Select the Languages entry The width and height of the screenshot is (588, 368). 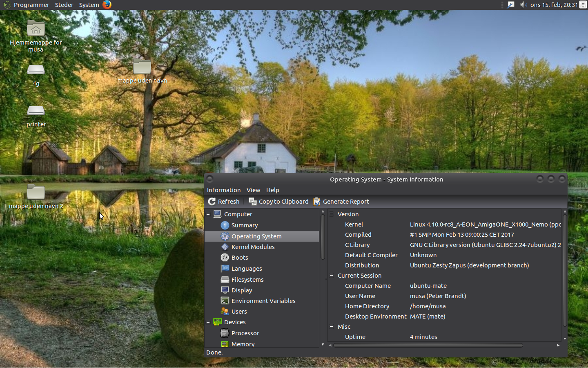click(246, 269)
